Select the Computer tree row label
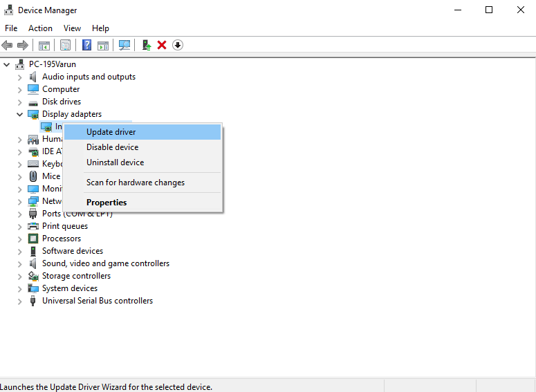The width and height of the screenshot is (536, 392). pos(61,89)
